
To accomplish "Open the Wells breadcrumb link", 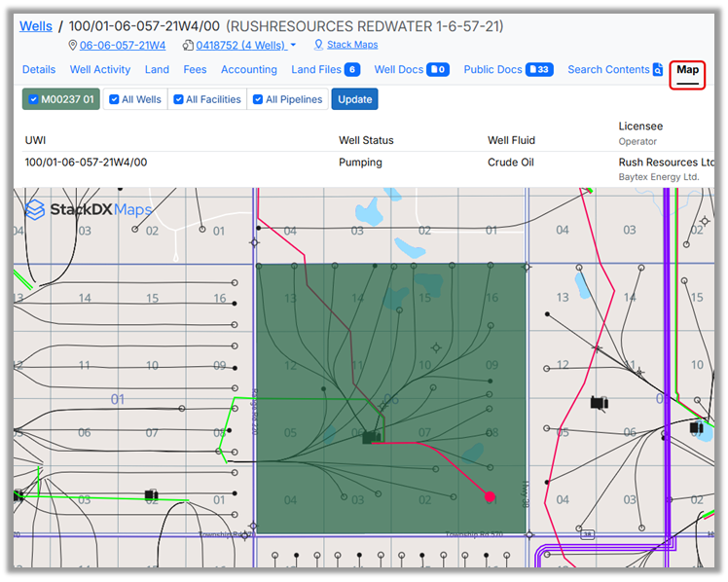I will click(36, 25).
